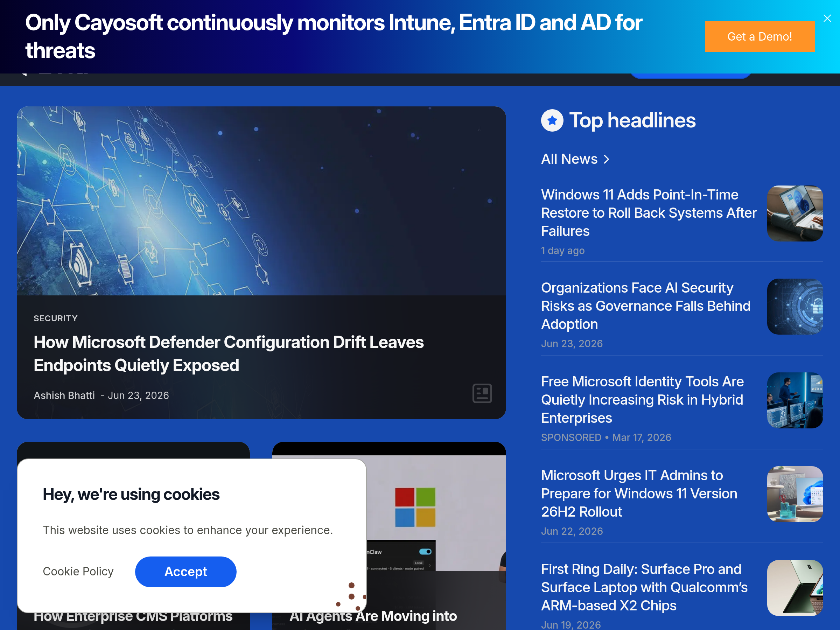Screen dimensions: 840x630
Task: Click the Surface Pro article thumbnail
Action: tap(795, 588)
